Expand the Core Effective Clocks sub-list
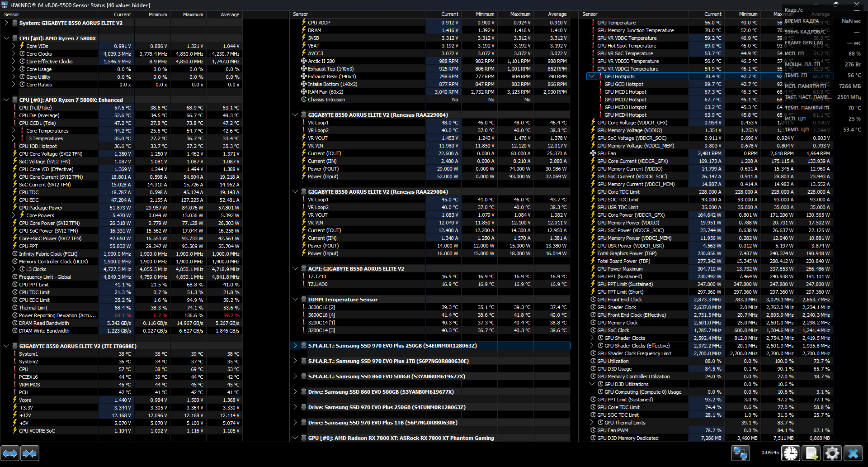The width and height of the screenshot is (868, 467). click(14, 62)
